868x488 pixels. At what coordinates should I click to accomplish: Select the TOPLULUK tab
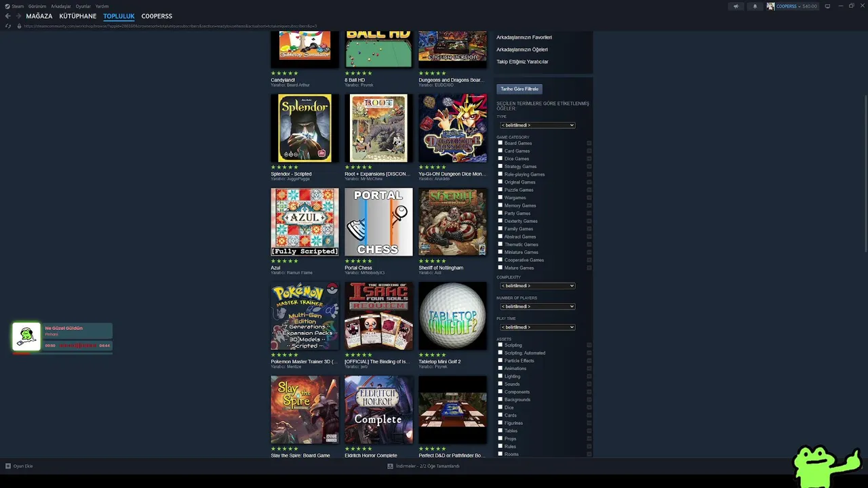pyautogui.click(x=119, y=16)
